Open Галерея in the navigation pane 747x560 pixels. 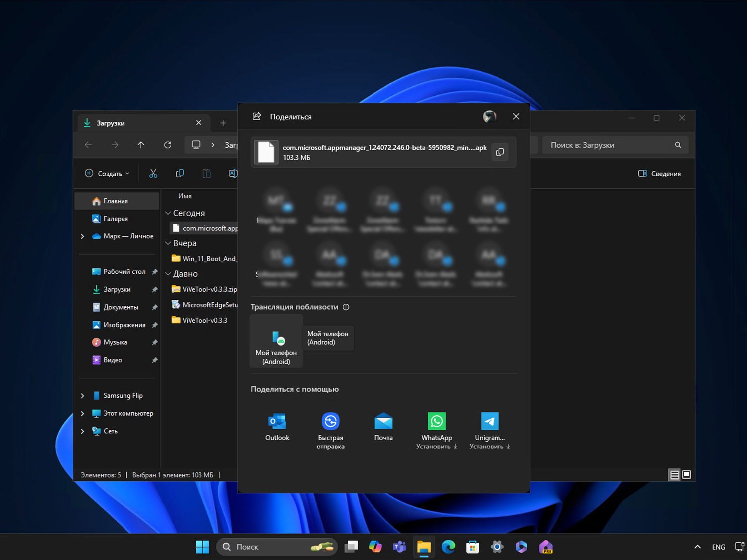click(x=116, y=219)
